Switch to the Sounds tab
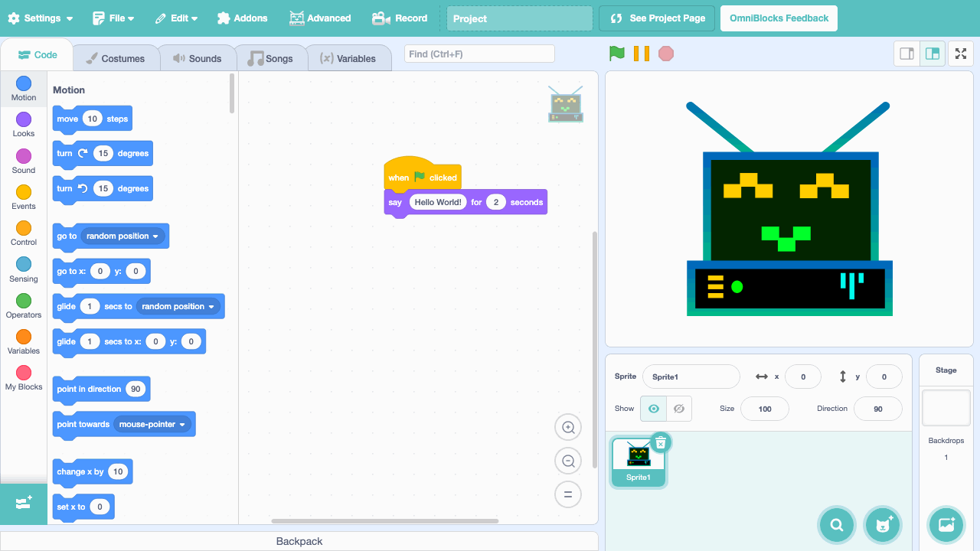This screenshot has height=551, width=980. point(197,58)
